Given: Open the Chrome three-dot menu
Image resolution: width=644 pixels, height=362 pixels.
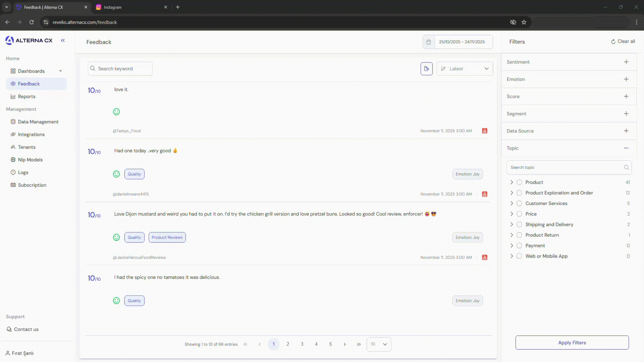Looking at the screenshot, I should pos(636,22).
